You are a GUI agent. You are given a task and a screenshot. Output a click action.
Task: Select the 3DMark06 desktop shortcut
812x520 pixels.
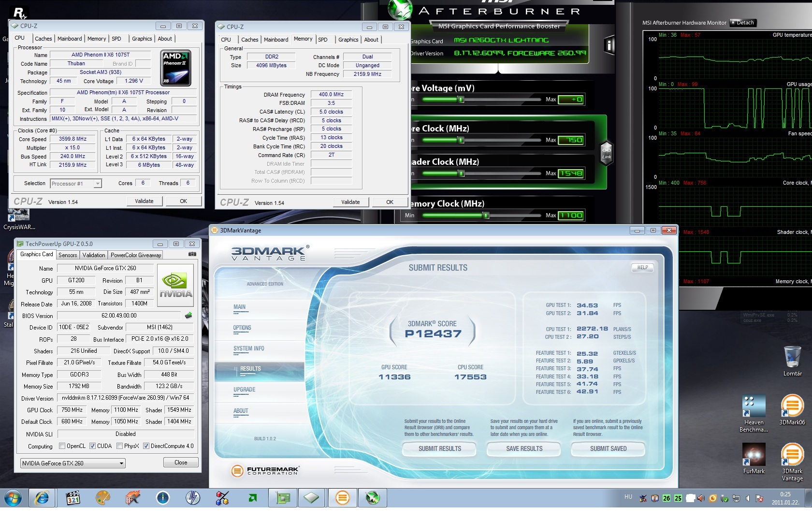pos(792,410)
